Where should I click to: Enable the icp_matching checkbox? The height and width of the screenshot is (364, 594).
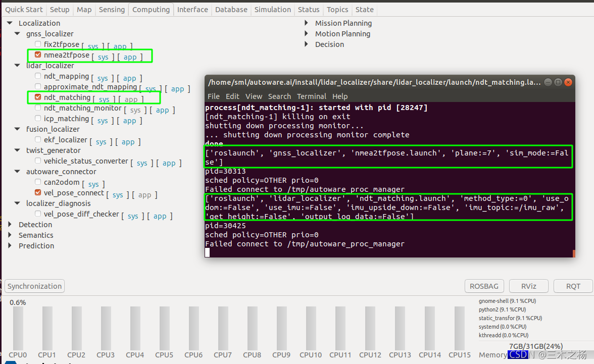pyautogui.click(x=38, y=118)
